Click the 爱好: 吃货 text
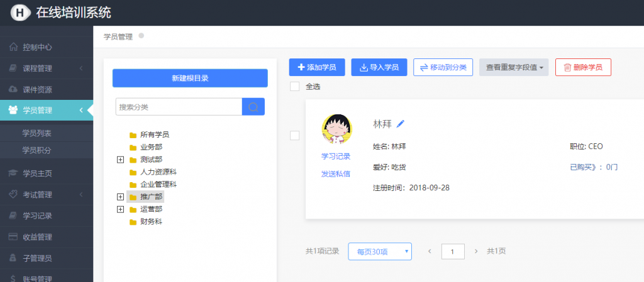This screenshot has height=282, width=644. [x=389, y=167]
